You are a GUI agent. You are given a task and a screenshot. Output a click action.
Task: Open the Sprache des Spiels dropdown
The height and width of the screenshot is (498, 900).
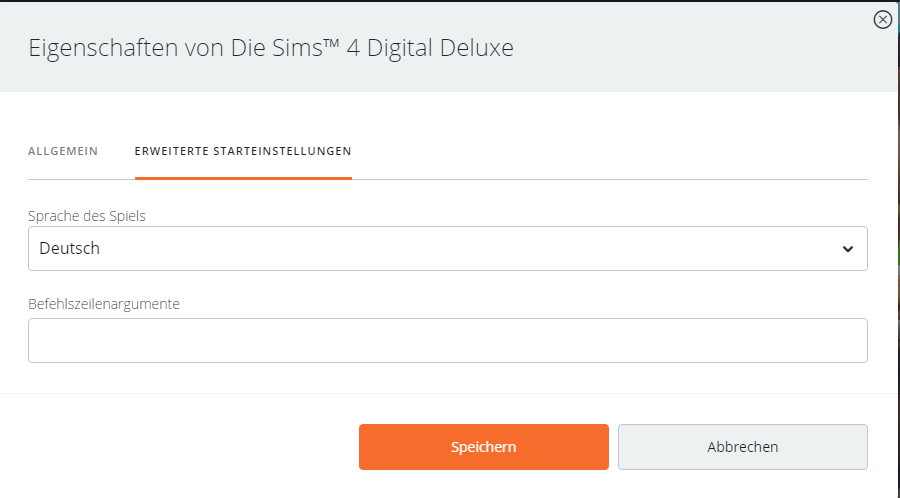(448, 248)
